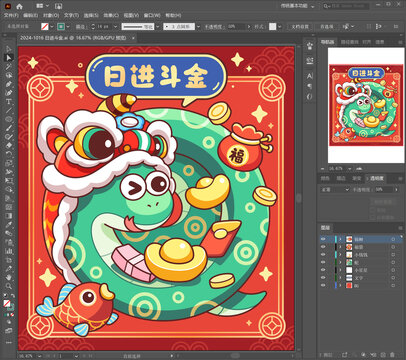This screenshot has width=406, height=360.
Task: Open the variable width profile dropdown
Action: (157, 27)
